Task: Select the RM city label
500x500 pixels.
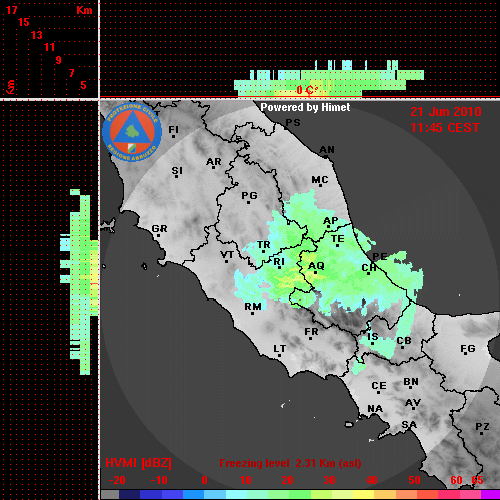Action: tap(253, 307)
